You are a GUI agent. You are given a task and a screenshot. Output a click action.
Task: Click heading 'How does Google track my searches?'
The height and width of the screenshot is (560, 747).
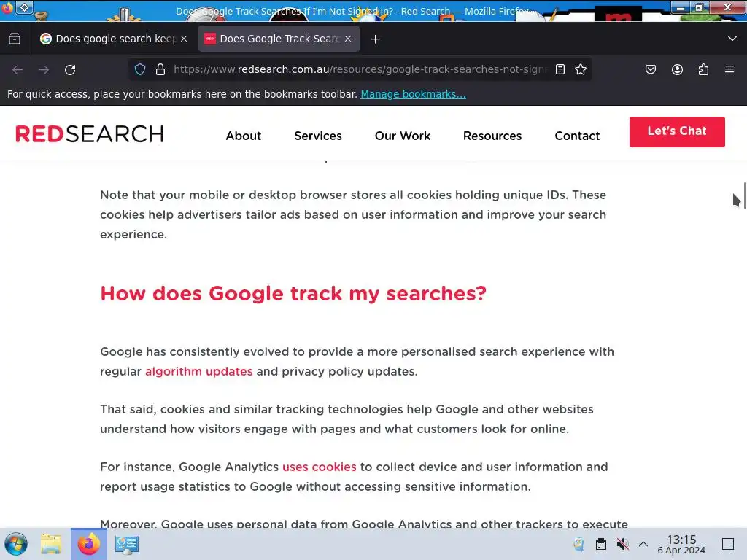(x=293, y=293)
